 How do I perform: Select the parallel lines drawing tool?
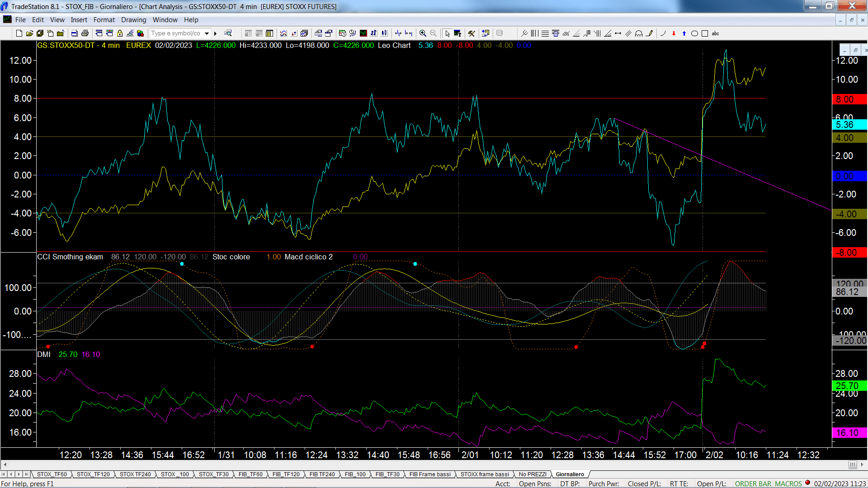pos(628,33)
